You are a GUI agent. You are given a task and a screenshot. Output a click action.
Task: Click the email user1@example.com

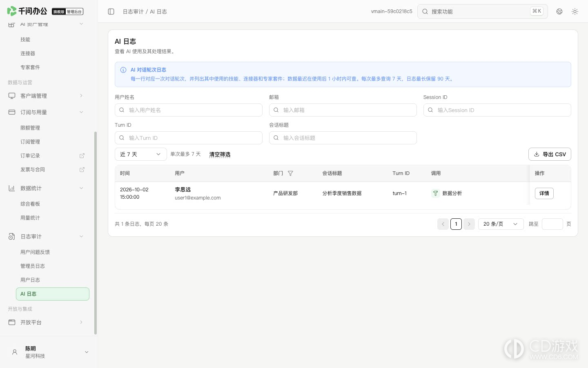pyautogui.click(x=198, y=198)
